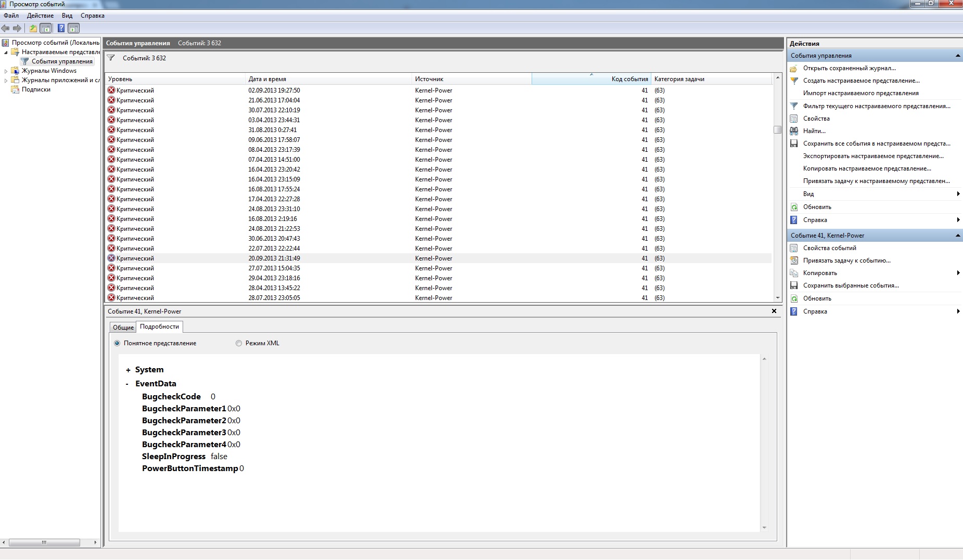
Task: Click event list vertical scrollbar thumb
Action: tap(777, 130)
